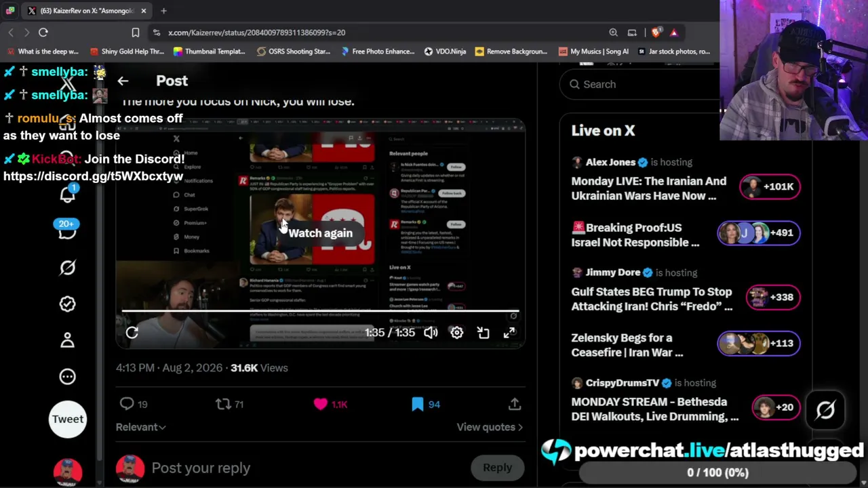Viewport: 868px width, 488px height.
Task: Open Shiny Gold Help Thr... bookmark
Action: [x=127, y=52]
